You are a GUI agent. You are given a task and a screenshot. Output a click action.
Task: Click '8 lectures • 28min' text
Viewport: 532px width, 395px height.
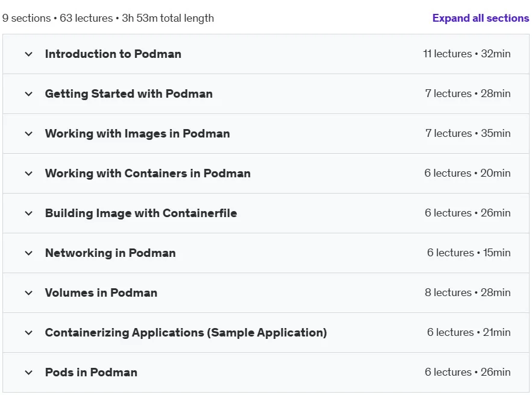click(x=468, y=292)
